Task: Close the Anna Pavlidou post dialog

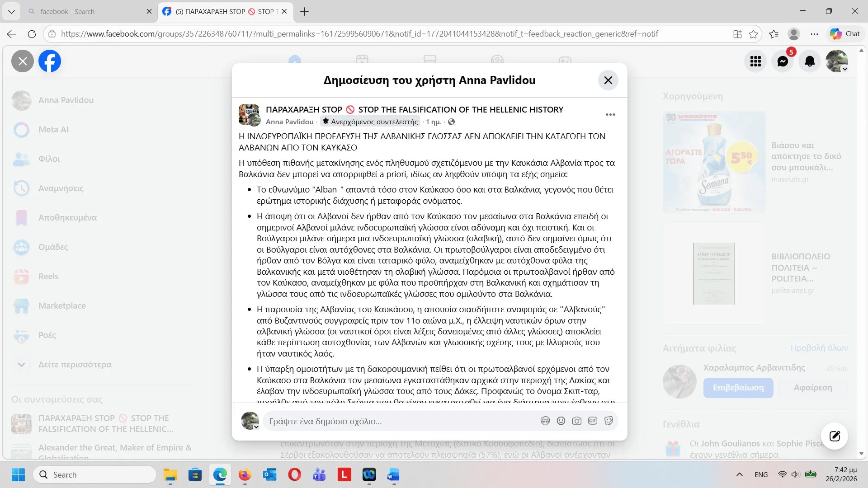Action: (x=608, y=80)
